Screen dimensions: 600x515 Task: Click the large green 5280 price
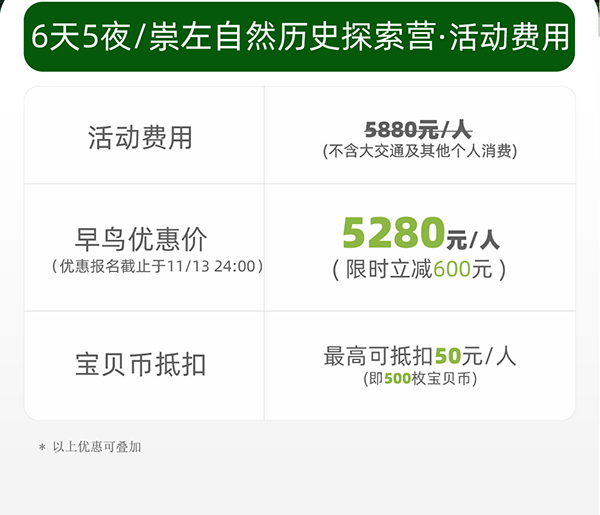click(x=392, y=233)
